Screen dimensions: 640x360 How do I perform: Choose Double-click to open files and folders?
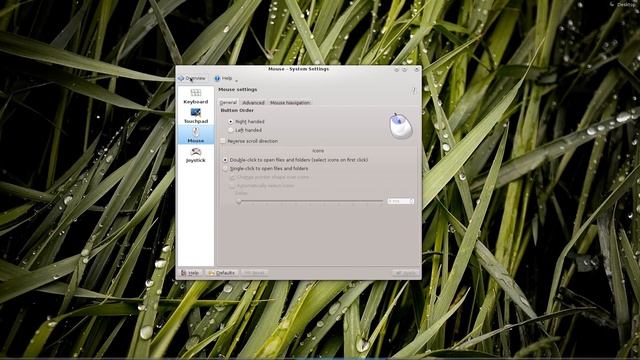tap(296, 160)
